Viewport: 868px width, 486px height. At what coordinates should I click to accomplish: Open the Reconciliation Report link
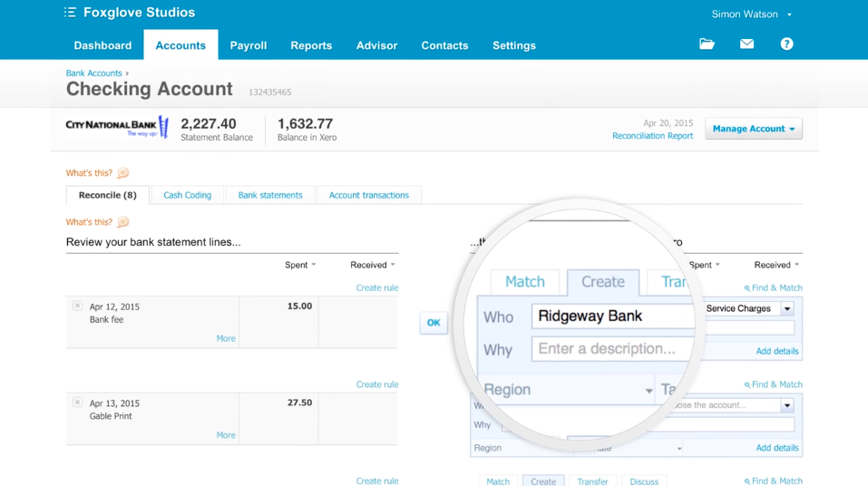tap(653, 136)
